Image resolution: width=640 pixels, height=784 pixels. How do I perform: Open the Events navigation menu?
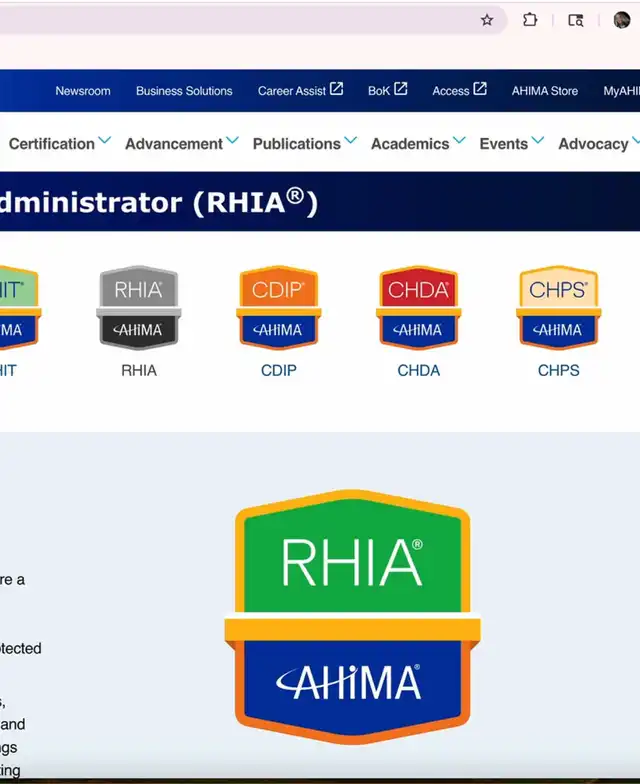point(511,144)
